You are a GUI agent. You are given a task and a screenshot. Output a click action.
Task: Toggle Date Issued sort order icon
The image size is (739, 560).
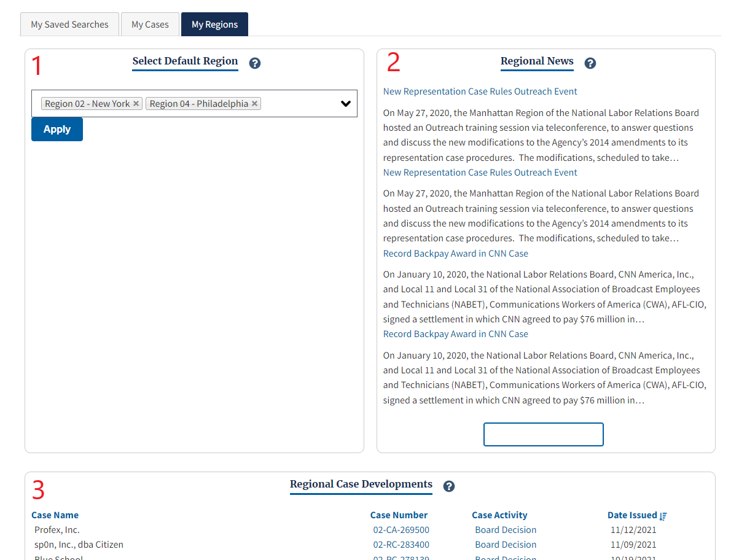pyautogui.click(x=663, y=516)
